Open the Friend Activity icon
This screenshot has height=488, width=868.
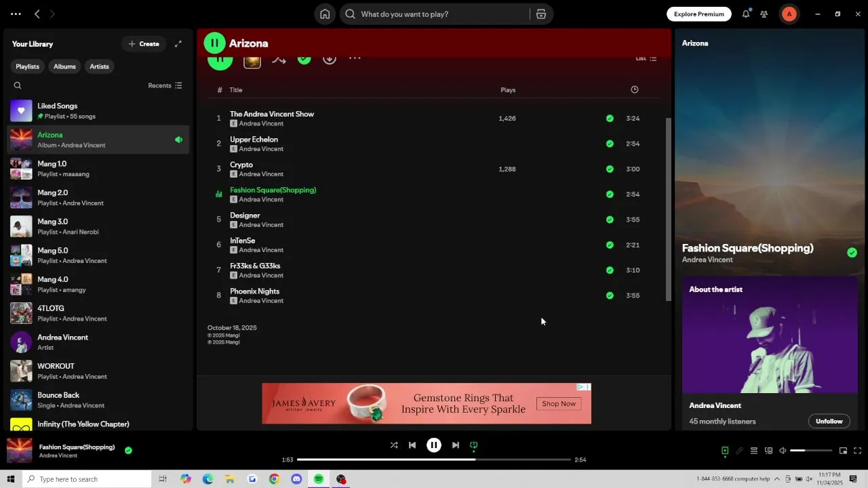(x=764, y=14)
